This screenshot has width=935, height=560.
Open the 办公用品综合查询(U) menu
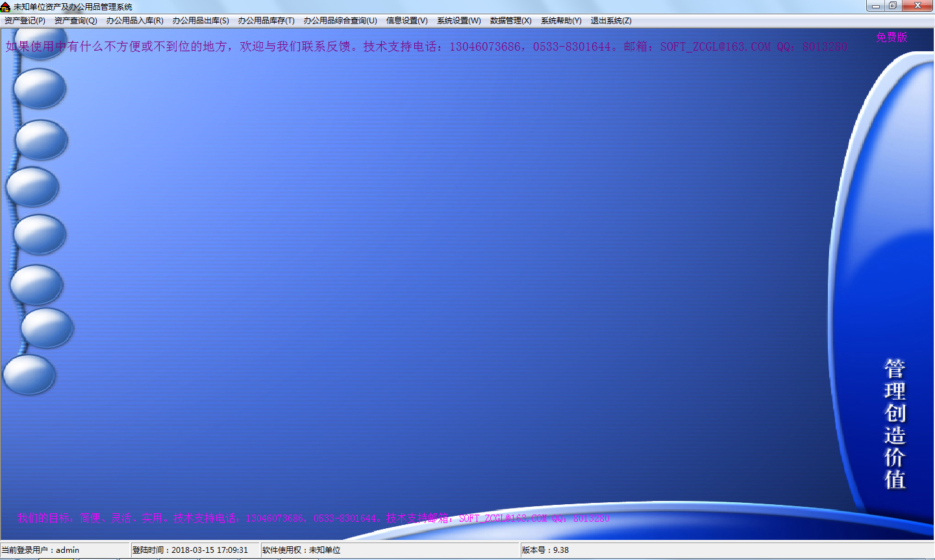pyautogui.click(x=340, y=21)
